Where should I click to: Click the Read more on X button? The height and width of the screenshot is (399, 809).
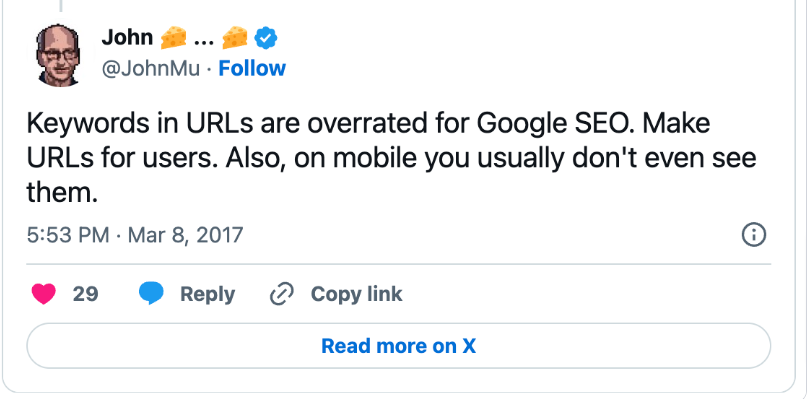pos(399,346)
